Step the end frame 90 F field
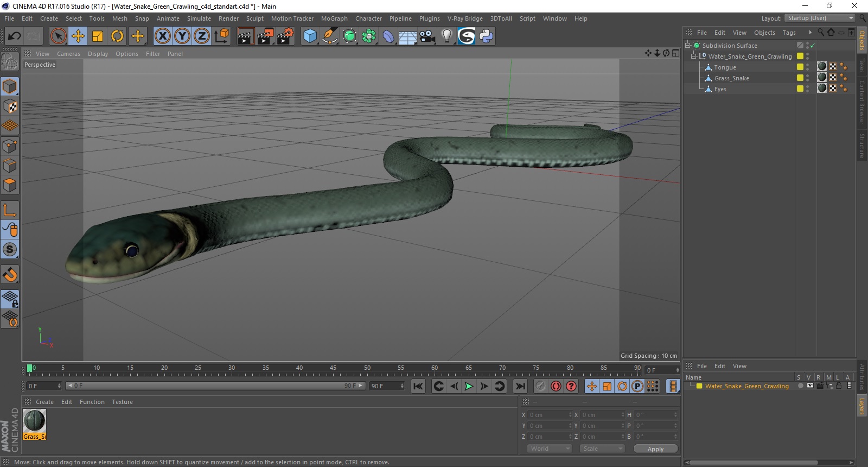Viewport: 868px width, 467px height. 402,386
